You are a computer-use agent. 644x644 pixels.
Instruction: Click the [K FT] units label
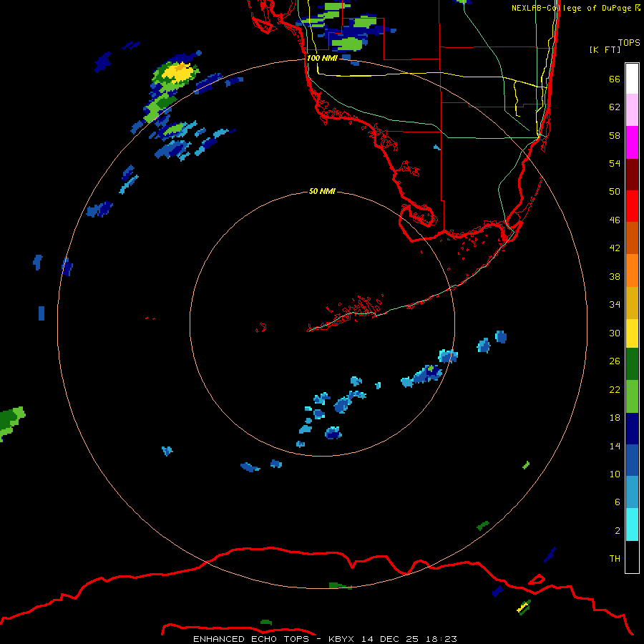click(x=605, y=49)
